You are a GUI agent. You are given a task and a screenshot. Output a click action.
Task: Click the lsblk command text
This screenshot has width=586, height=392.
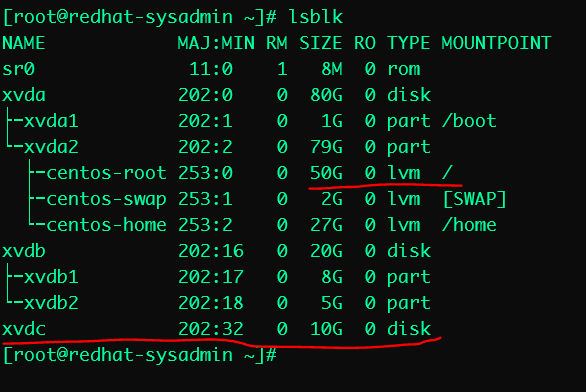click(316, 17)
